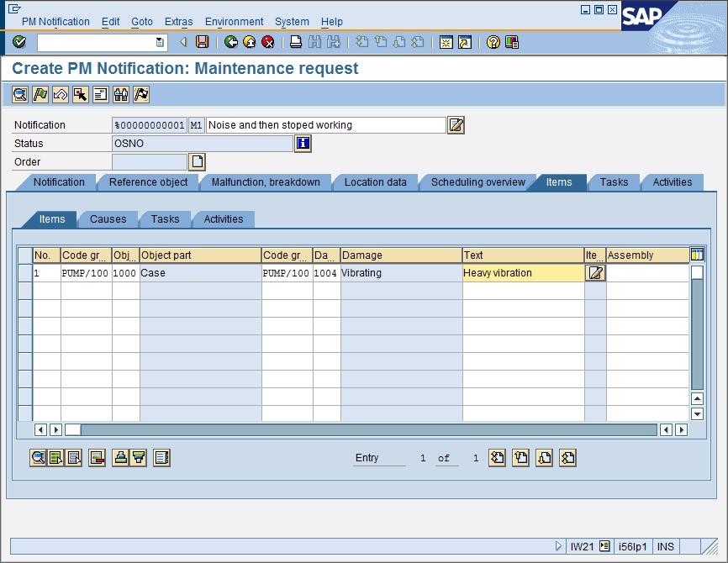Click the vertical scrollbar up arrow of table
The image size is (728, 563).
[x=697, y=398]
